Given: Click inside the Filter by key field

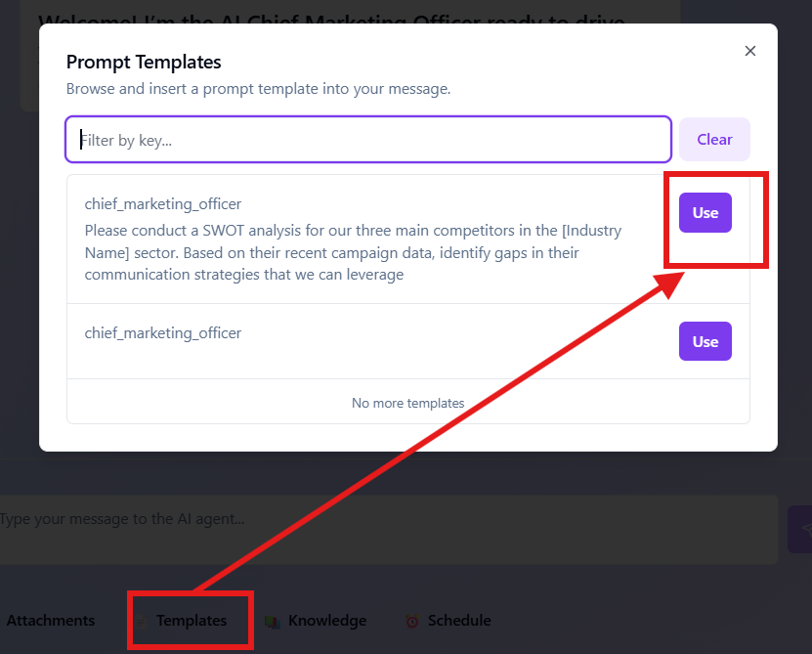Looking at the screenshot, I should [x=367, y=139].
